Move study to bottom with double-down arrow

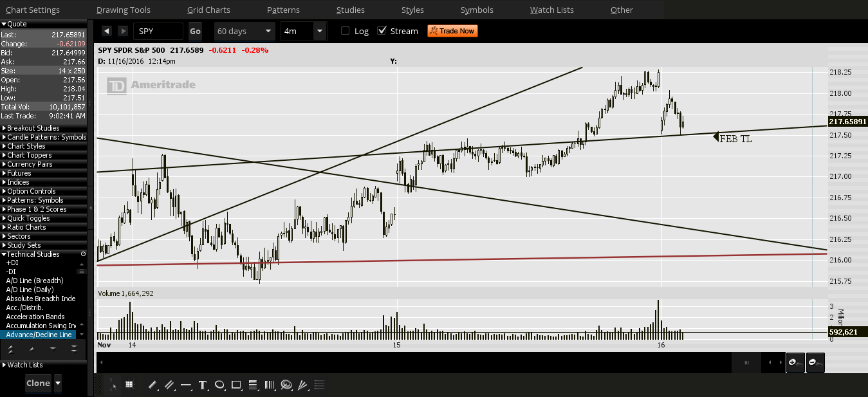point(74,349)
